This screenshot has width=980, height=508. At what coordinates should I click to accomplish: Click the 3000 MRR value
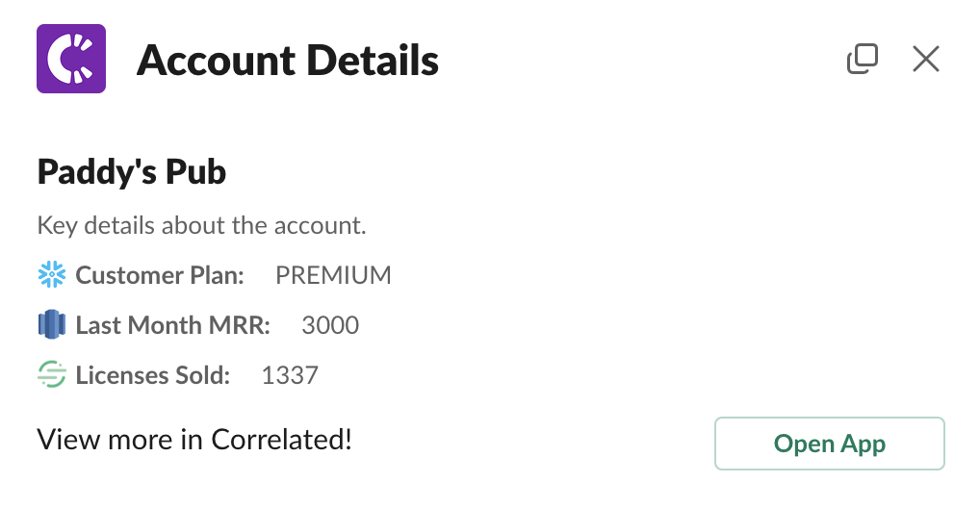point(330,325)
